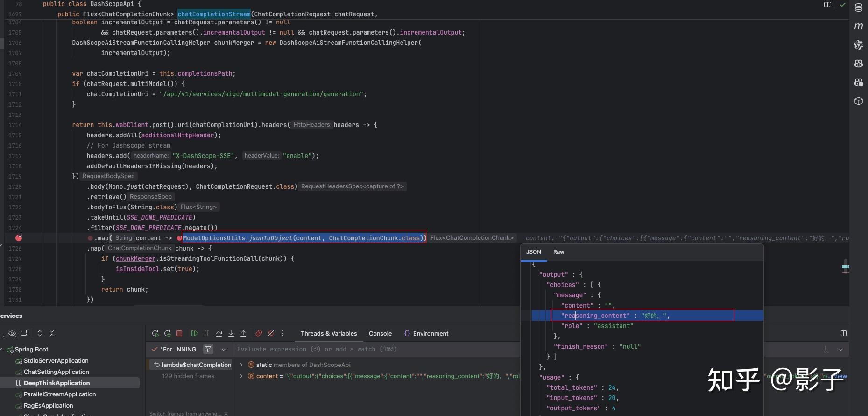Click the editor scrollbar marker stripe

pyautogui.click(x=845, y=267)
